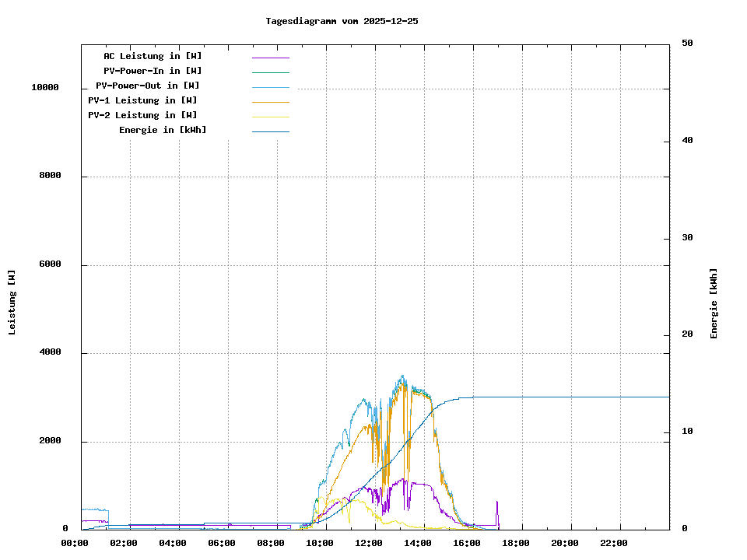Select the "AC Leistung in [W]" legend label
The width and height of the screenshot is (747, 560).
[x=153, y=56]
